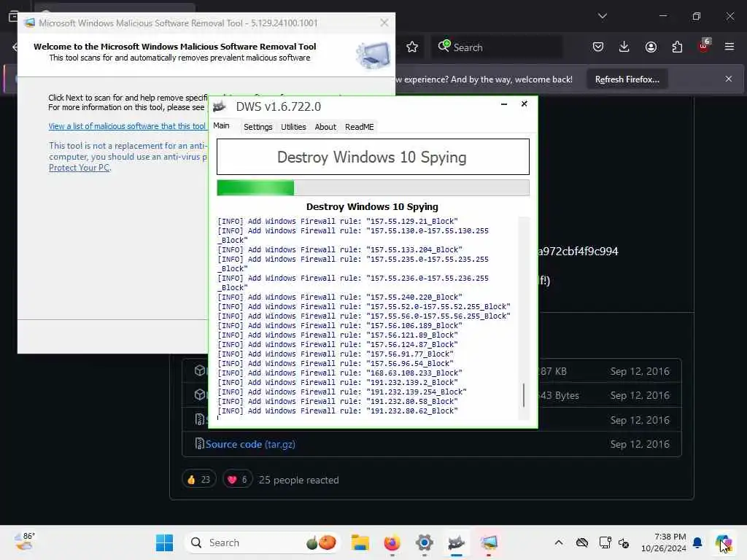The height and width of the screenshot is (560, 747).
Task: Click the thumbs up reaction with 23
Action: 198,480
